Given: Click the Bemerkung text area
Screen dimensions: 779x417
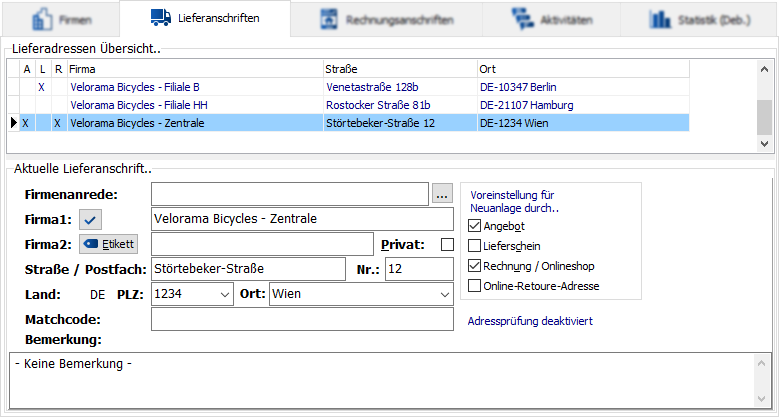Looking at the screenshot, I should coord(382,380).
